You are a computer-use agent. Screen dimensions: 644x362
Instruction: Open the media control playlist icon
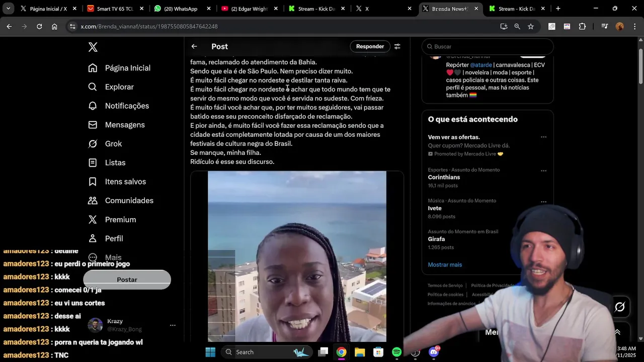pyautogui.click(x=604, y=26)
